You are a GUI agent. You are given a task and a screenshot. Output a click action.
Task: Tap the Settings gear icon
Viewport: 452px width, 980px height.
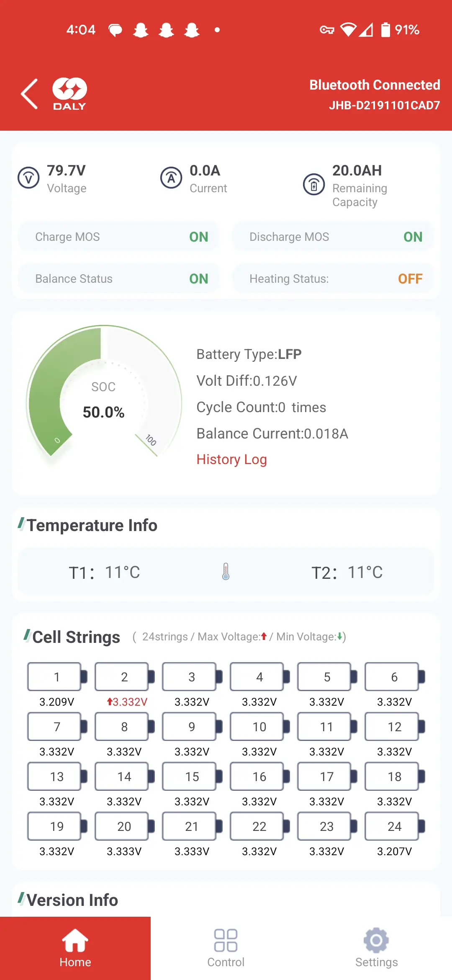click(376, 941)
